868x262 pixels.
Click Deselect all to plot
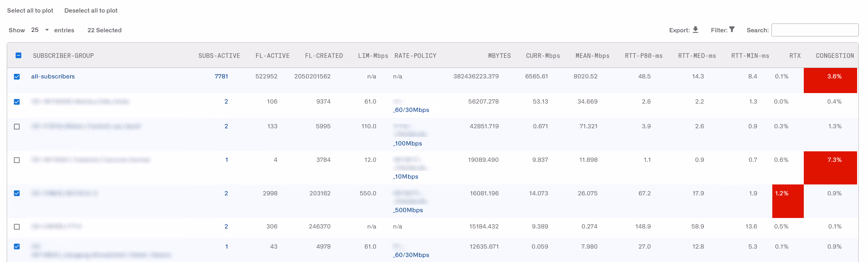click(x=91, y=10)
